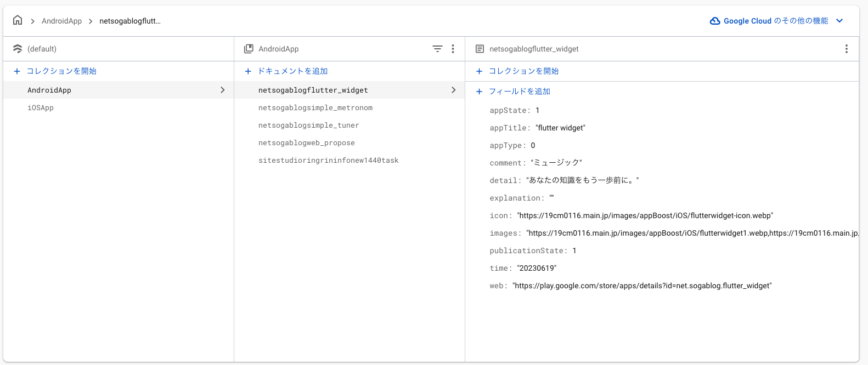The width and height of the screenshot is (868, 365).
Task: Open the filter icon in AndroidApp panel
Action: click(x=437, y=49)
